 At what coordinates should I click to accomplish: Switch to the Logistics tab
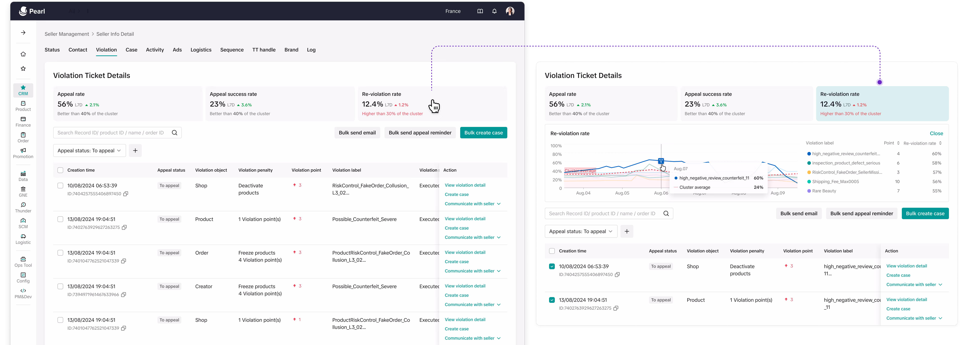[200, 50]
